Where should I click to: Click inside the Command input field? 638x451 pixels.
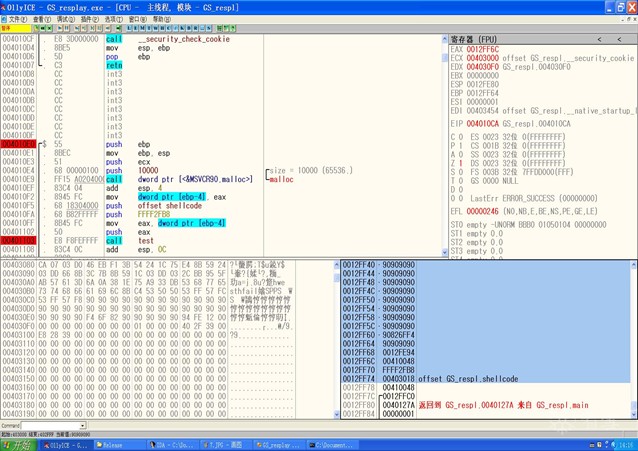pos(50,426)
